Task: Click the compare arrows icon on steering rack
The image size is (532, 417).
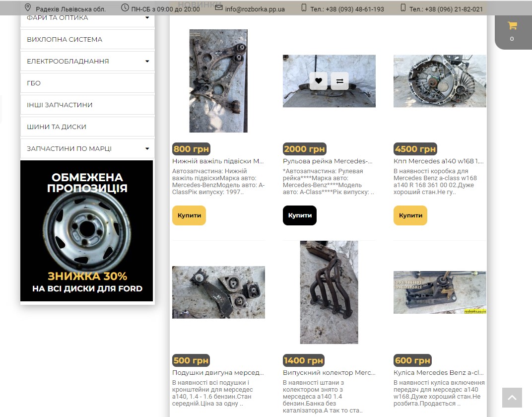Action: pyautogui.click(x=339, y=81)
